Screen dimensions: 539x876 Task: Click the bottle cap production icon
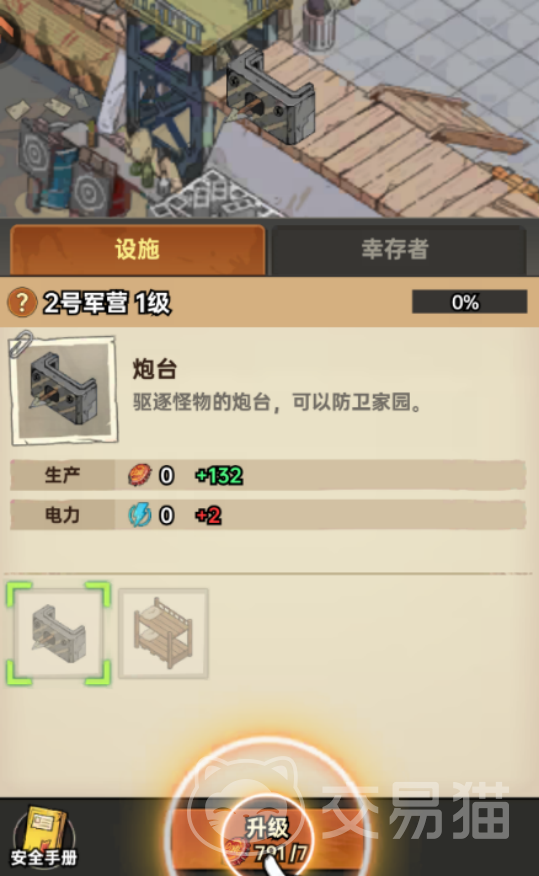coord(140,475)
